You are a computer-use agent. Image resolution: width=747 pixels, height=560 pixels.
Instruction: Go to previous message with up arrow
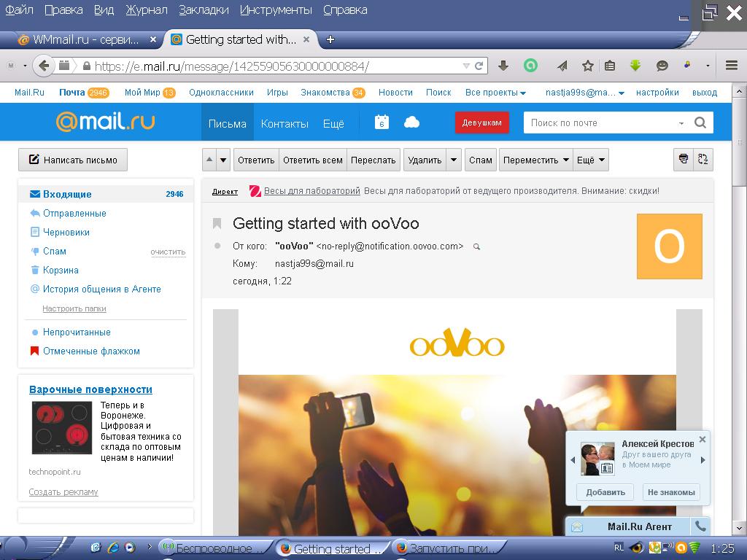click(x=209, y=160)
